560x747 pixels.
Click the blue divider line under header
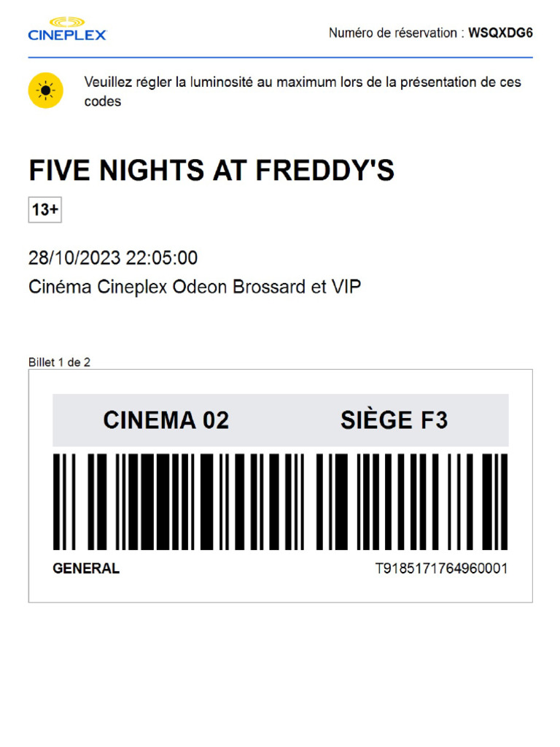(x=281, y=58)
